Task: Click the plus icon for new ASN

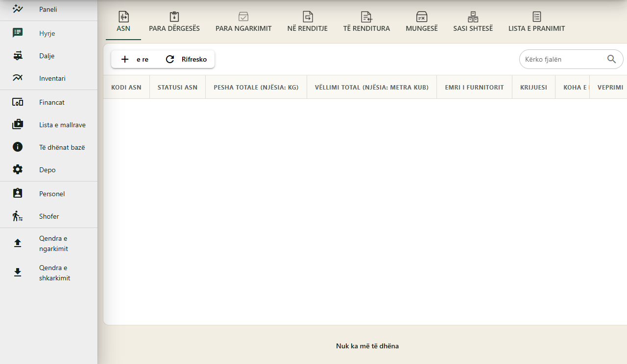Action: [125, 59]
